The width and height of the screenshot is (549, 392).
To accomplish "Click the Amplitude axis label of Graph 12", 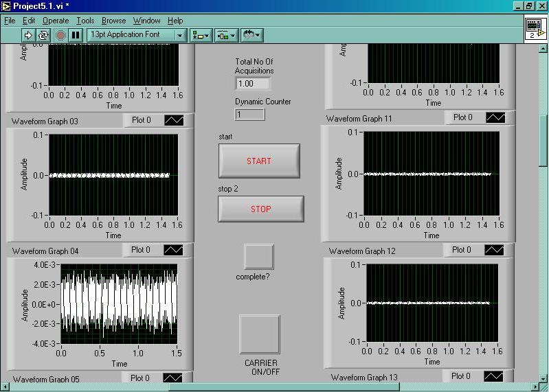I will point(341,303).
